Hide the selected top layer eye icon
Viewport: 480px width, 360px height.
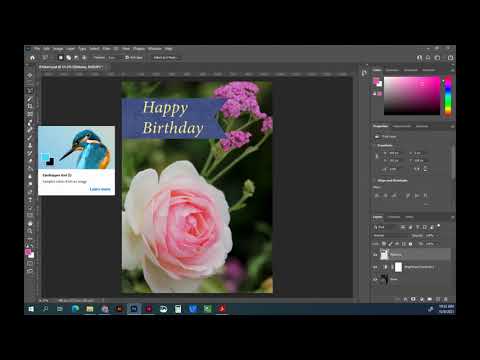coord(376,255)
